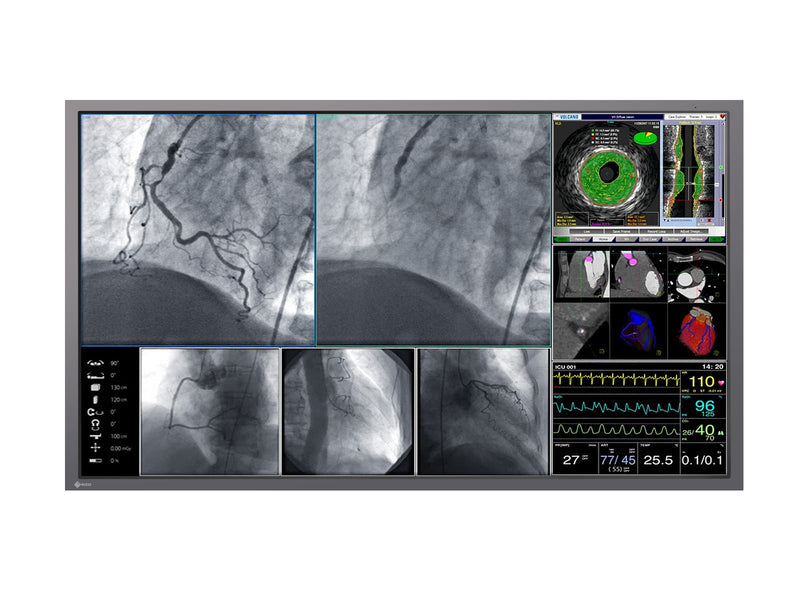This screenshot has height=600, width=800.
Task: Click the Case Explorer label in Volcano header
Action: point(677,117)
